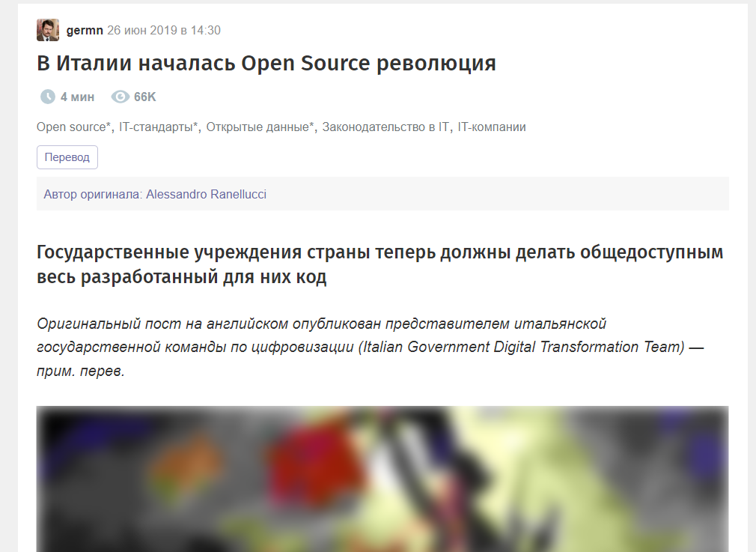Click the comma-separated hubs row
This screenshot has height=552, width=756.
pyautogui.click(x=281, y=127)
